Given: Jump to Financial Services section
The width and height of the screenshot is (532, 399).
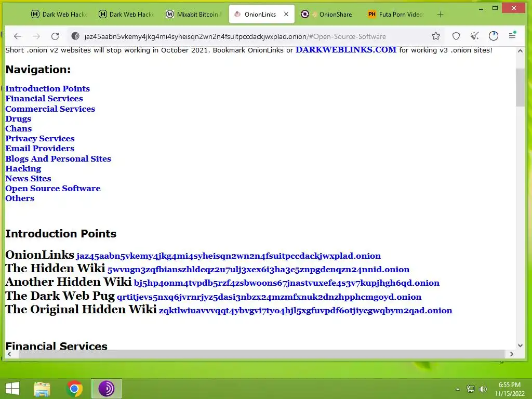Looking at the screenshot, I should [x=44, y=98].
